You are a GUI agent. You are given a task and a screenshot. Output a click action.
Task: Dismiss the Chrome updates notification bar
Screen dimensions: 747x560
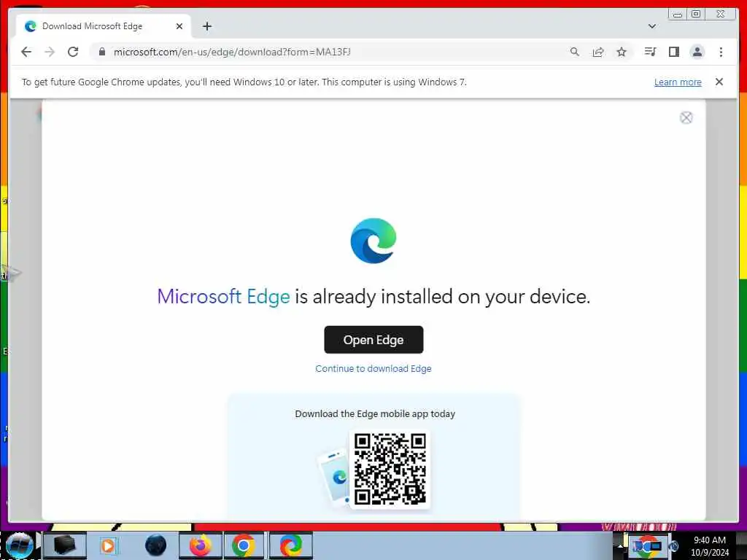coord(719,82)
